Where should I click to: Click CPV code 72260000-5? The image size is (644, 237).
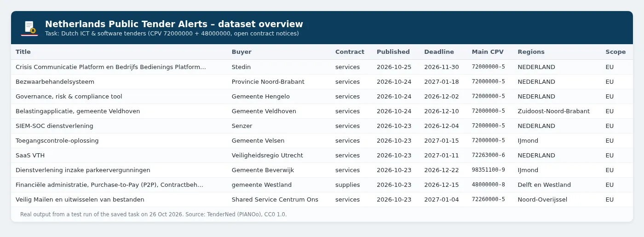pos(488,200)
